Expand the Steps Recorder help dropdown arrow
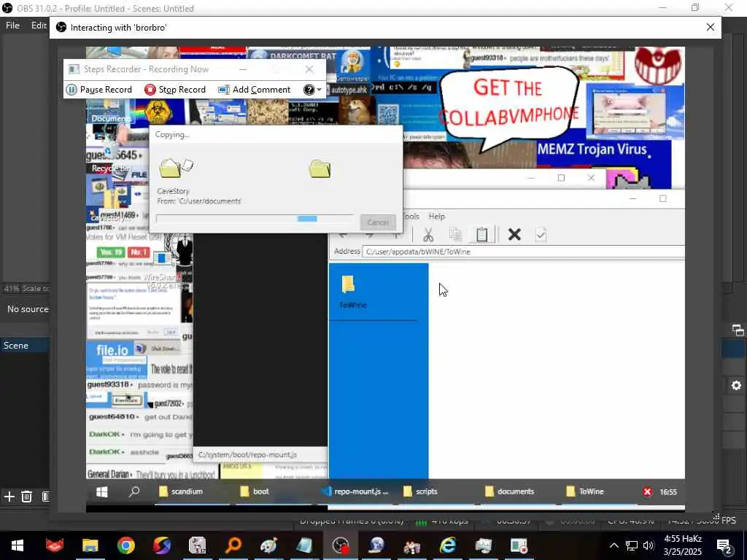The height and width of the screenshot is (560, 747). pyautogui.click(x=320, y=90)
